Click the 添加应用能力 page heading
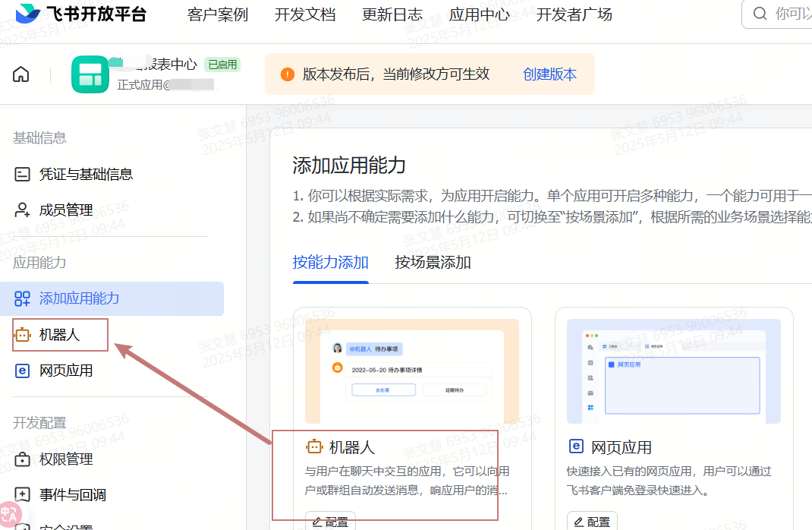The height and width of the screenshot is (530, 812). 349,166
